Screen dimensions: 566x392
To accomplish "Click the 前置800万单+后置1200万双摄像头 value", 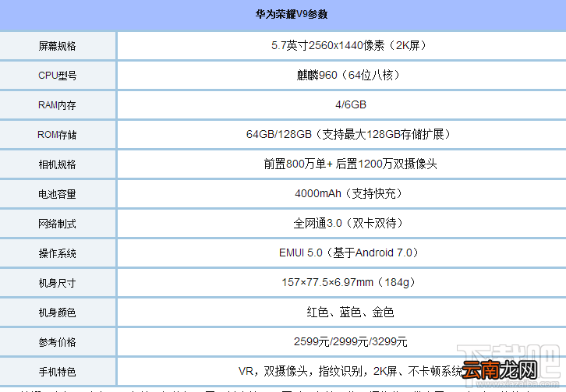I will [350, 164].
